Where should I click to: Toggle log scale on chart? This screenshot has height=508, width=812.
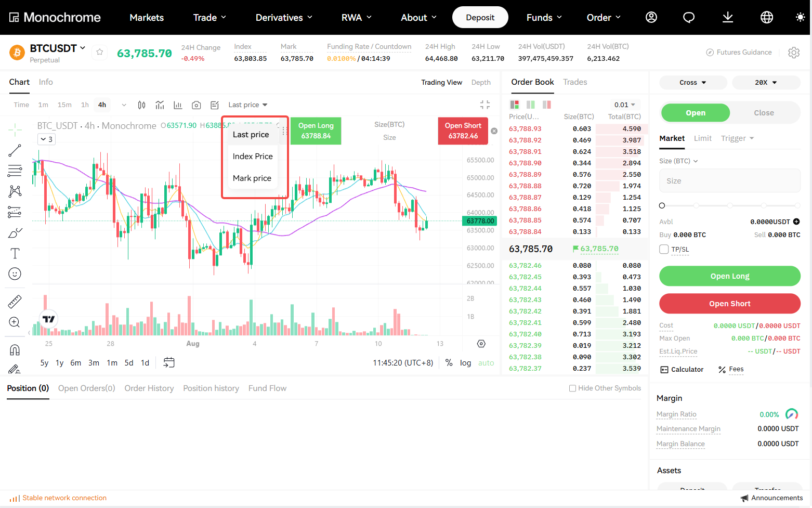[465, 363]
